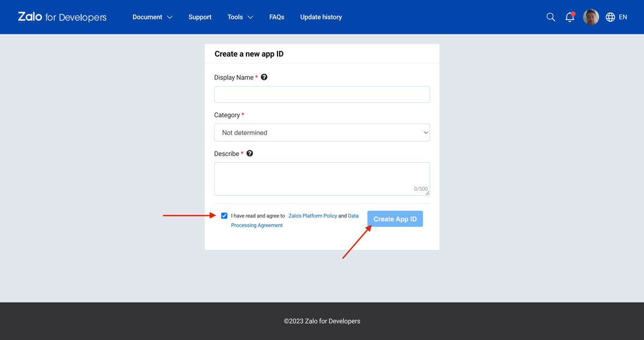
Task: Open the search magnifier icon
Action: [x=551, y=17]
